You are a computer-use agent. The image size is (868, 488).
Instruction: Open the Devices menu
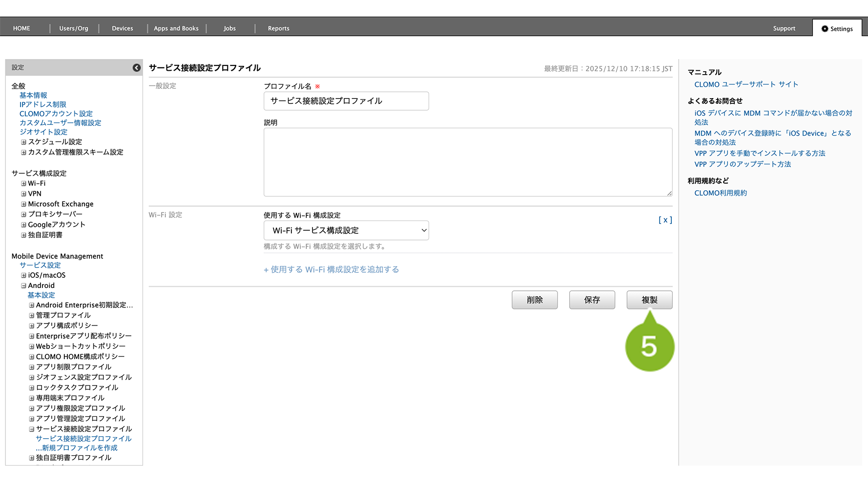122,28
